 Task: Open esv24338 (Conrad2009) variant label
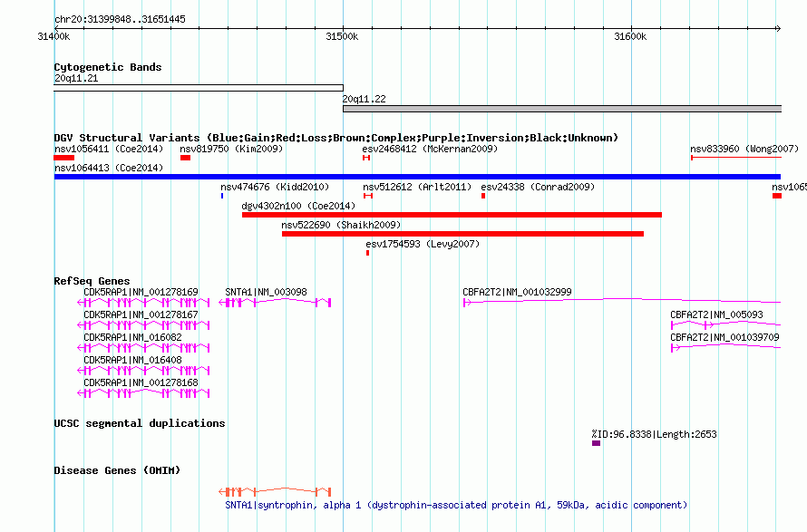pyautogui.click(x=538, y=187)
